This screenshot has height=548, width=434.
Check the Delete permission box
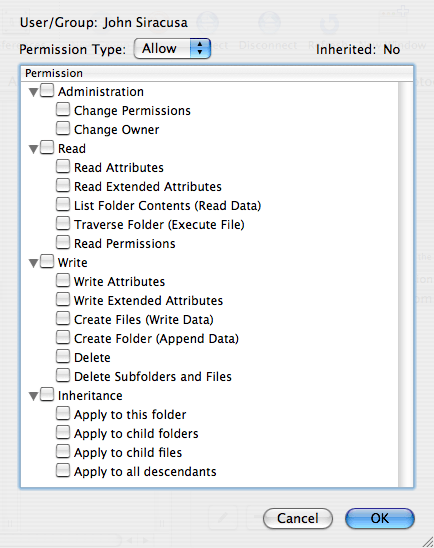[63, 356]
